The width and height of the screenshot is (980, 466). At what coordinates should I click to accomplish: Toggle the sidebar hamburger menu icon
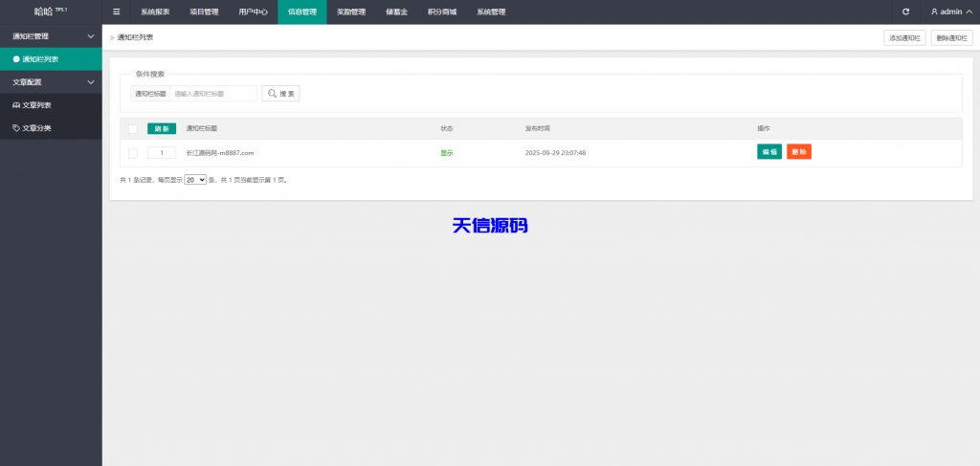pos(117,11)
